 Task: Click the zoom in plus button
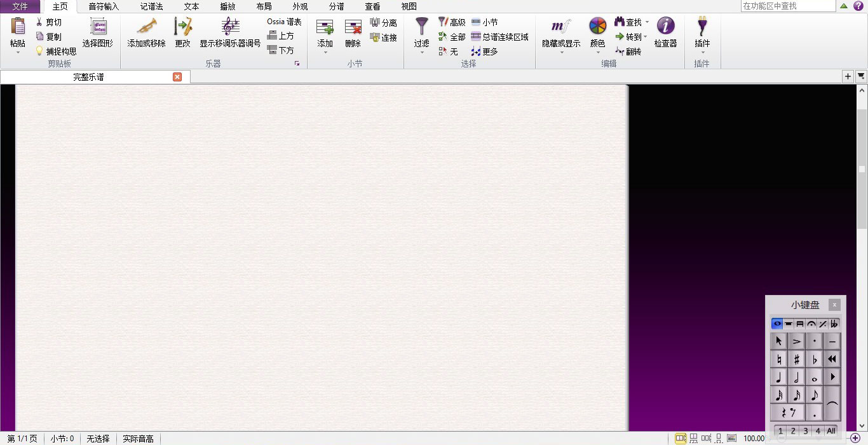855,439
